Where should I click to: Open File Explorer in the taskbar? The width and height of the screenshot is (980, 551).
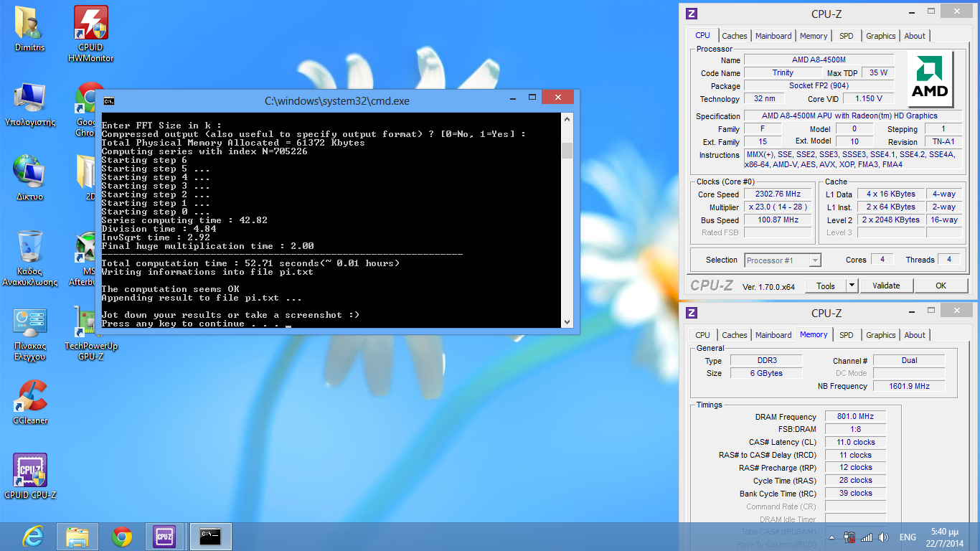77,536
